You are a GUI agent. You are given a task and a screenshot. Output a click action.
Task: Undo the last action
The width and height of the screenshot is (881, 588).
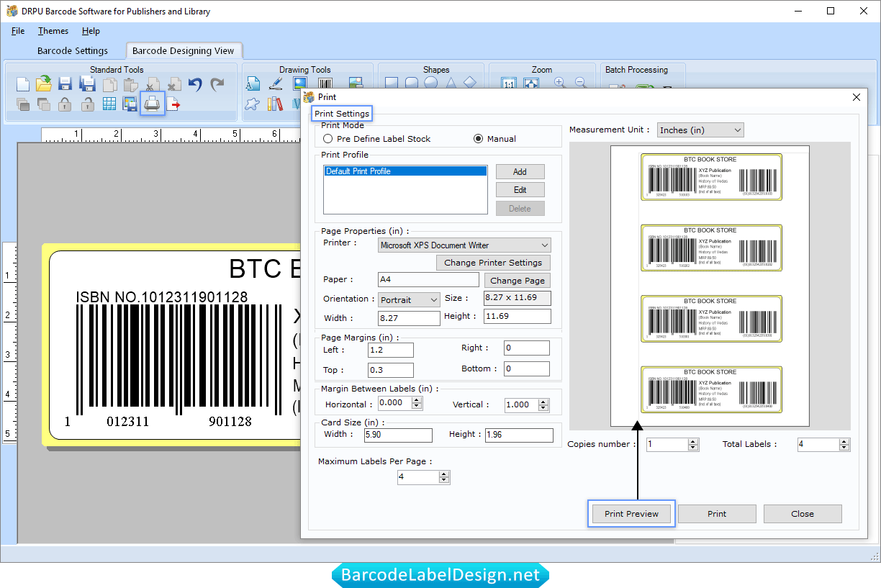pyautogui.click(x=195, y=84)
